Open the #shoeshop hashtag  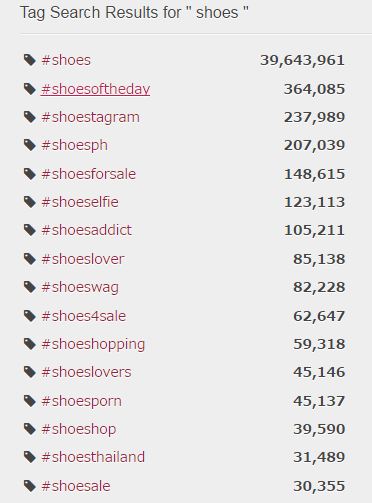(x=79, y=429)
